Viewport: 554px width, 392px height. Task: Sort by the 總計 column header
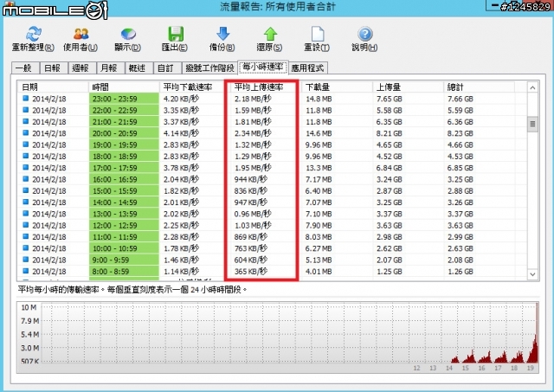(479, 87)
